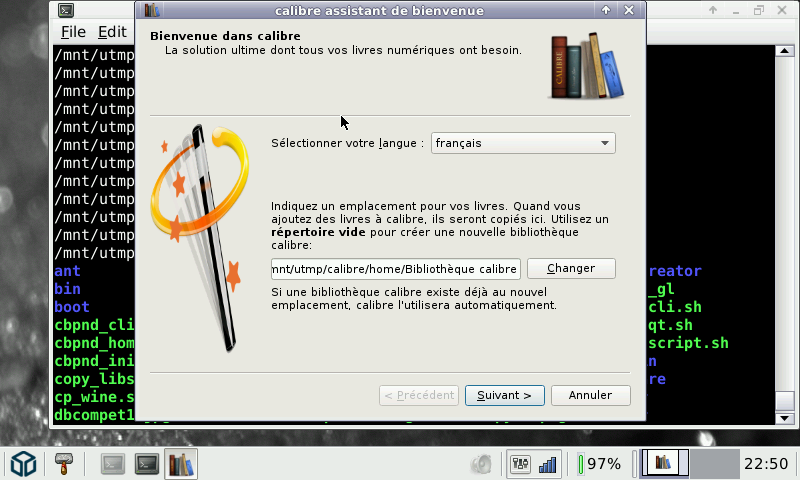The image size is (800, 480).
Task: Click 'qt.sh' text in terminal
Action: pos(670,325)
